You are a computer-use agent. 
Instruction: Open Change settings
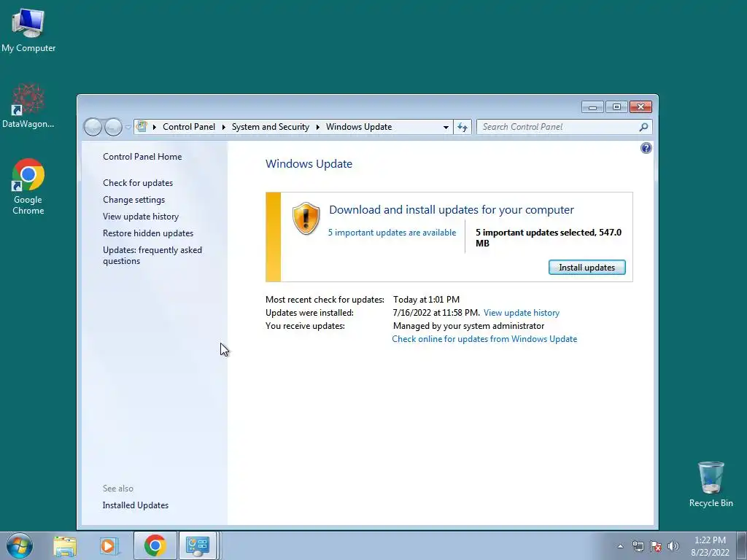pos(134,200)
